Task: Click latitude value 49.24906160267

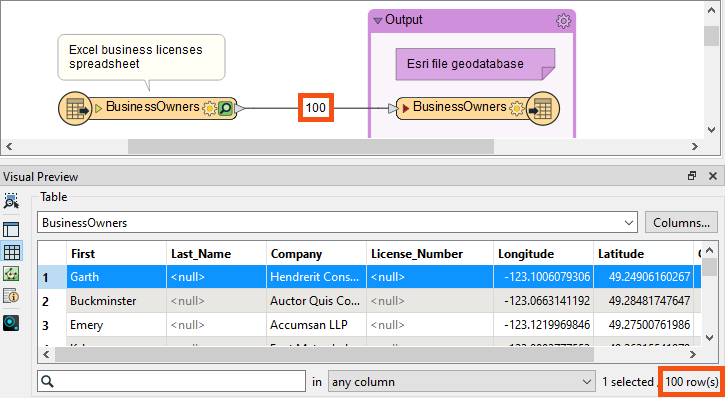Action: 643,277
